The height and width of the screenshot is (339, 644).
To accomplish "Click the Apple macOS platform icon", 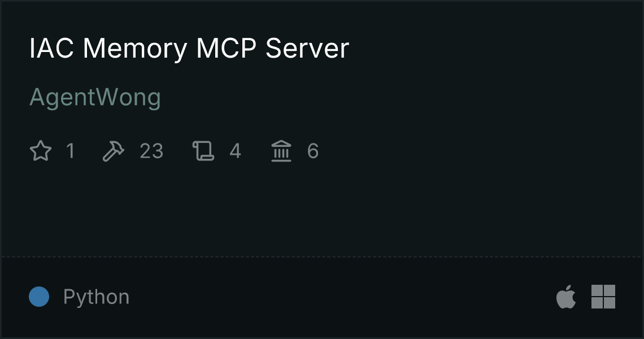I will (566, 296).
